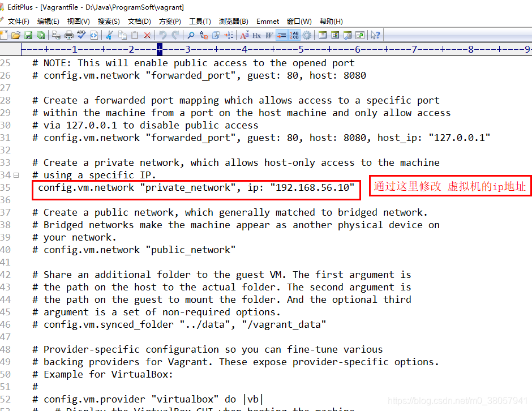This screenshot has height=411, width=532.
Task: Click "Example for VirtualBox:" comment
Action: [109, 374]
